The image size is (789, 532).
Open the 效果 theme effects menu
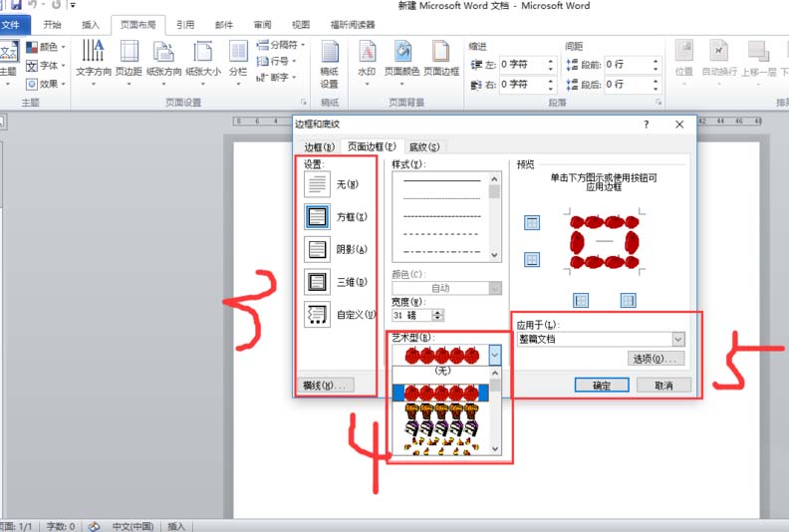[x=46, y=84]
